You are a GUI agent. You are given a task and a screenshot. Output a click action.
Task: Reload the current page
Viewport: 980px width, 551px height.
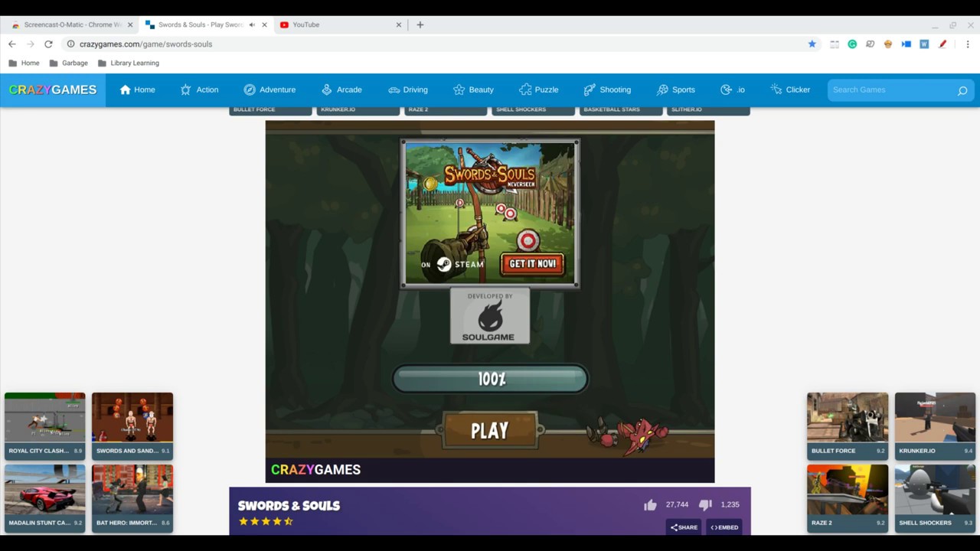click(x=48, y=44)
